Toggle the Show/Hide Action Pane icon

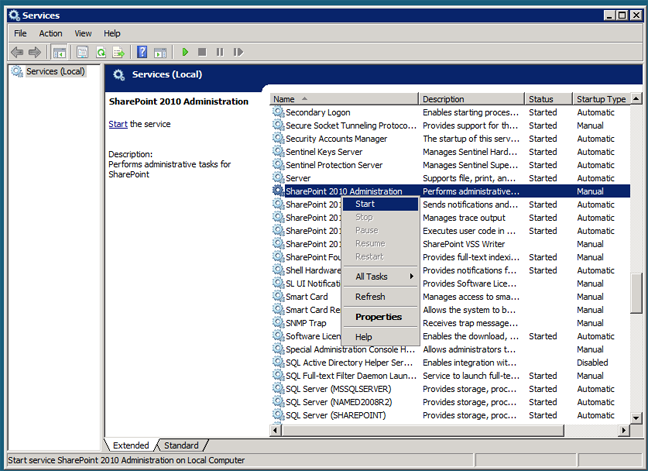(x=160, y=52)
